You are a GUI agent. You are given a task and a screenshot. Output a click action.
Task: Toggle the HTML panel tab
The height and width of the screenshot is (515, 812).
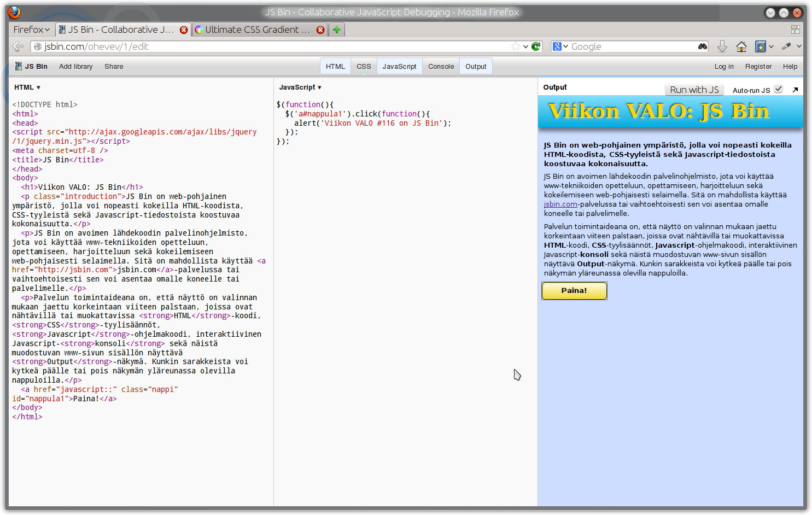(335, 66)
